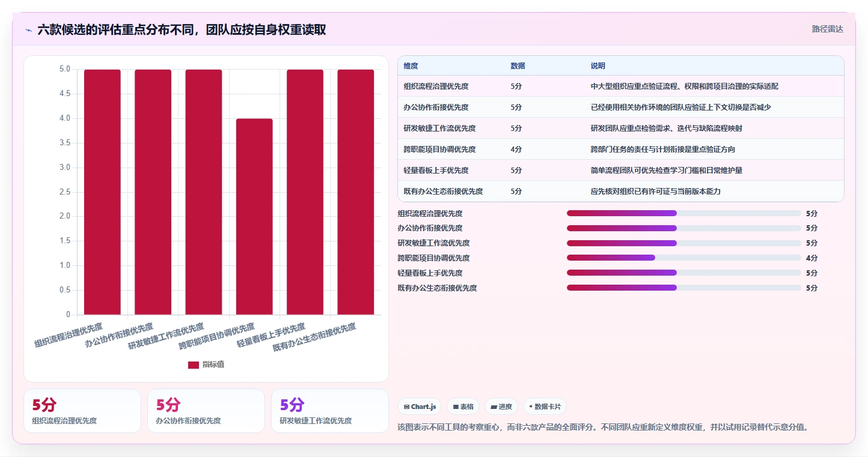Click the 办公协作衔接优先度 bar in chart

[153, 192]
